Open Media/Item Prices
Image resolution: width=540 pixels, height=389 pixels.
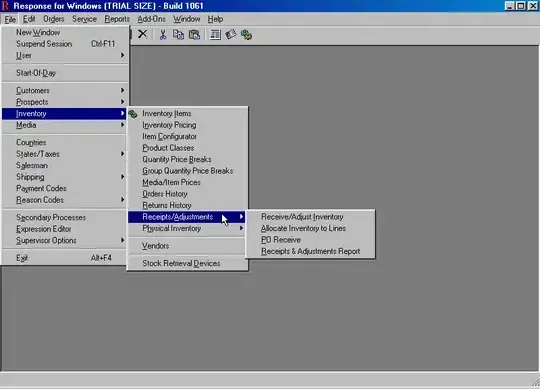point(187,182)
